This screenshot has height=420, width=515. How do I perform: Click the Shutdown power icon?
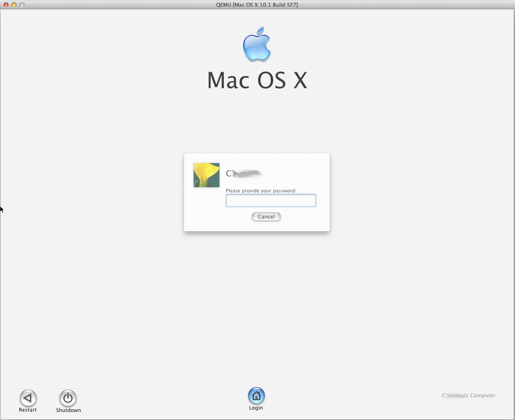[x=68, y=398]
